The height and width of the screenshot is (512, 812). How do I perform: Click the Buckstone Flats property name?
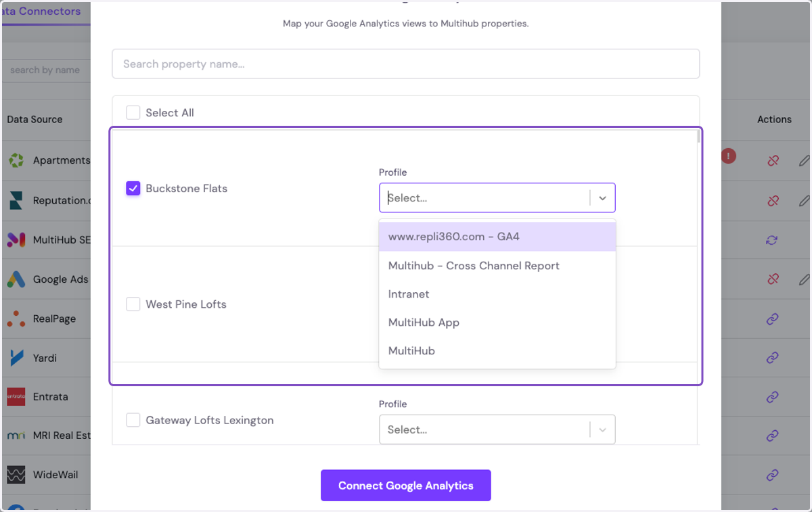click(x=187, y=189)
